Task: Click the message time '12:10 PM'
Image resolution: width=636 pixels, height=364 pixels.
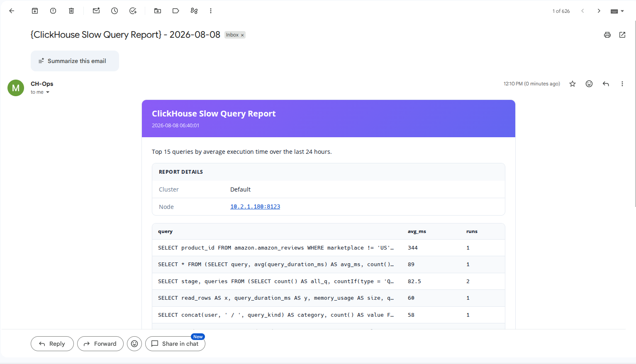Action: [513, 84]
